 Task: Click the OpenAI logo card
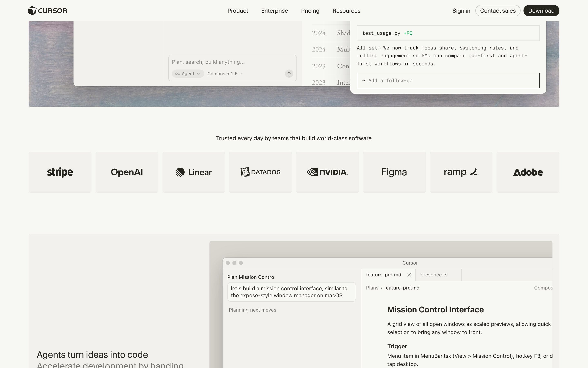127,172
